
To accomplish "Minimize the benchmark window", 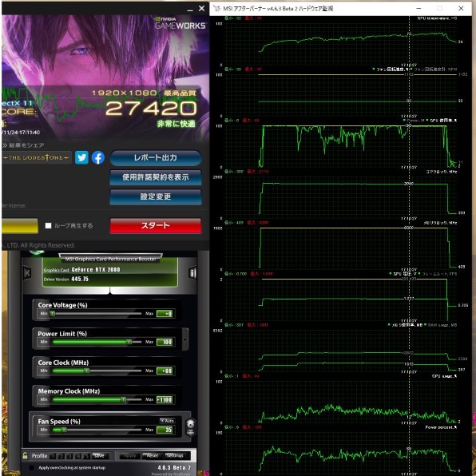I will click(x=190, y=10).
